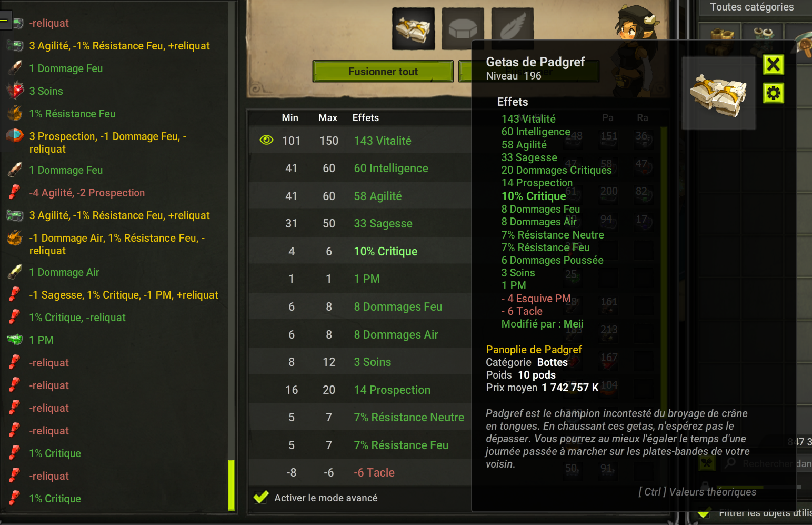
Task: Close the Getas de Padgref tooltip
Action: pos(773,65)
